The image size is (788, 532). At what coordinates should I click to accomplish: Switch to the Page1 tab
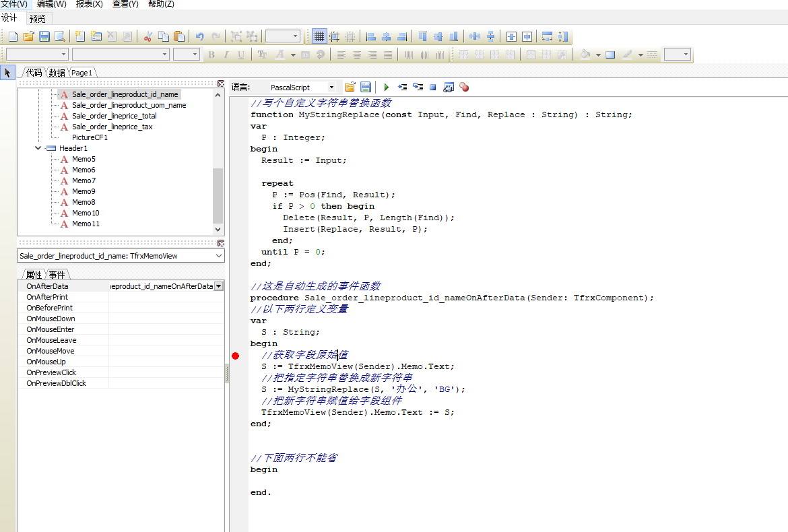point(82,73)
